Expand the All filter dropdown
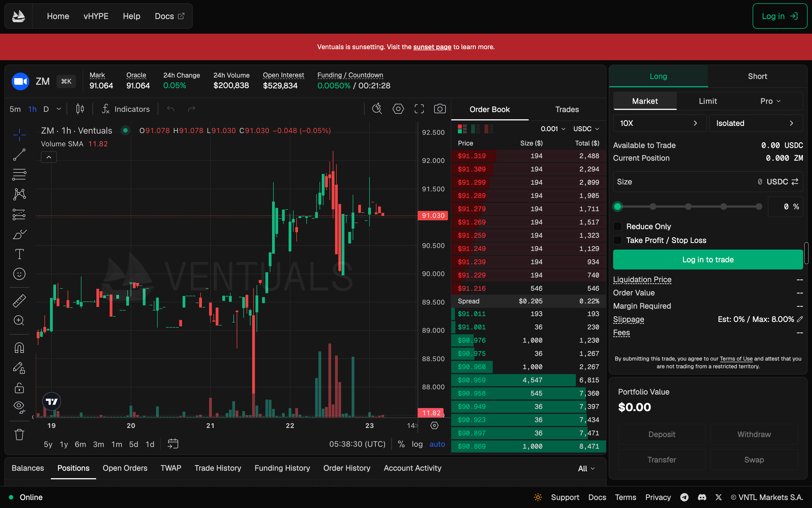 click(586, 468)
